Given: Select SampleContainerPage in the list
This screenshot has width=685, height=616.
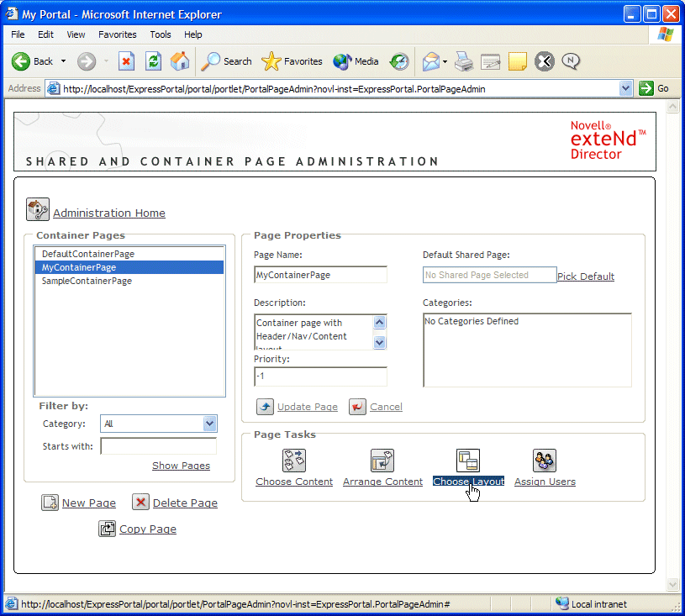Looking at the screenshot, I should pyautogui.click(x=87, y=281).
